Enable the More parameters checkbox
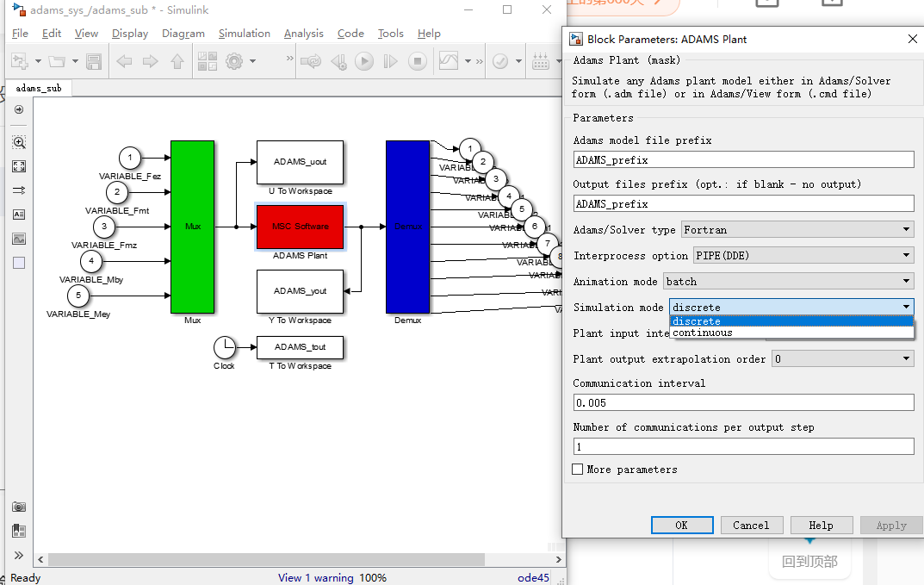 [578, 470]
